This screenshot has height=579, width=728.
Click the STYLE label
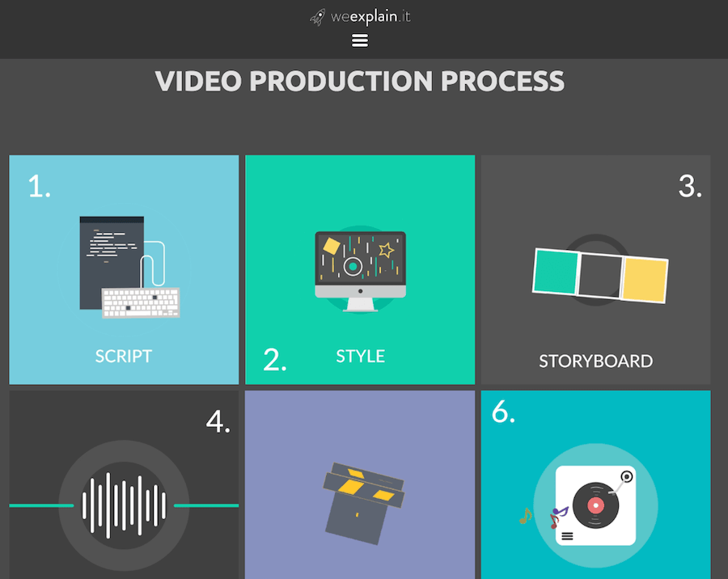[360, 356]
